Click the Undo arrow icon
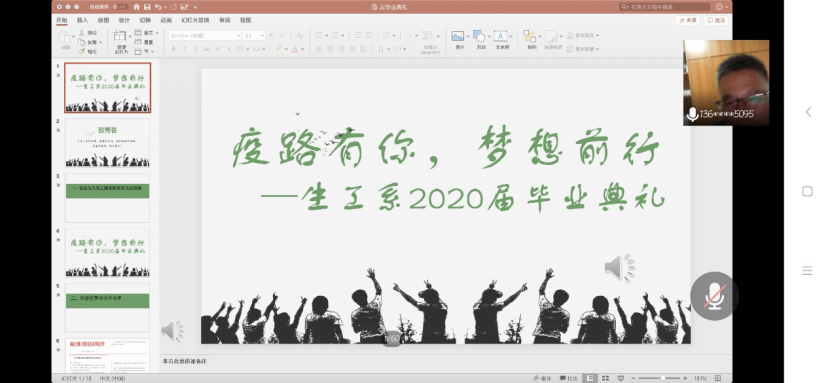 158,7
